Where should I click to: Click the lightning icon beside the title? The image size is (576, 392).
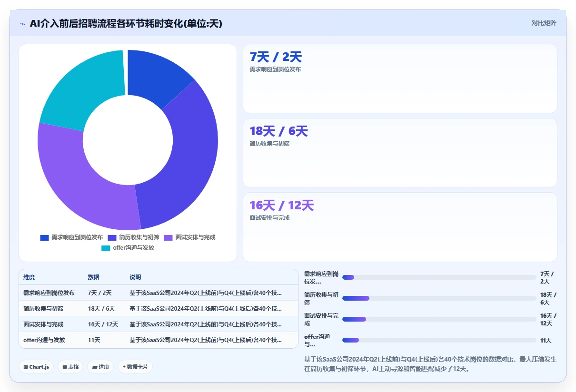(x=23, y=24)
